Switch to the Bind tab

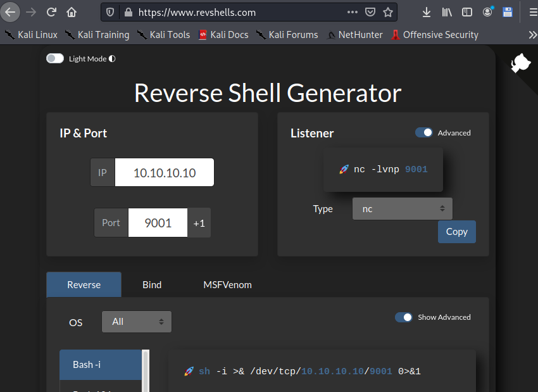(152, 284)
